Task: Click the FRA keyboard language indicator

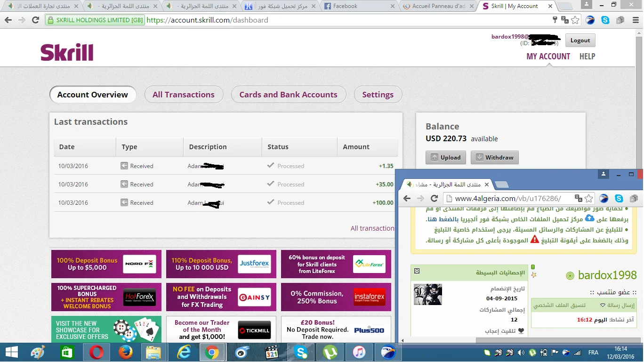Action: [593, 353]
